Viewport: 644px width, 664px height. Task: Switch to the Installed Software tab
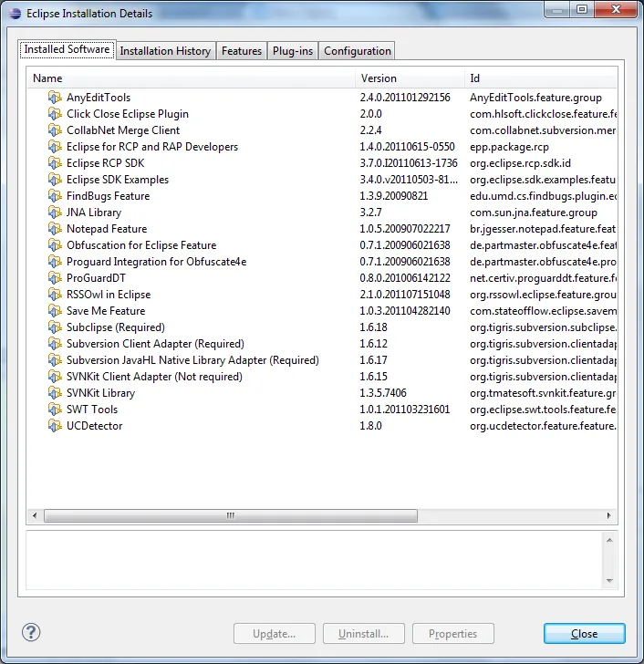pyautogui.click(x=67, y=49)
